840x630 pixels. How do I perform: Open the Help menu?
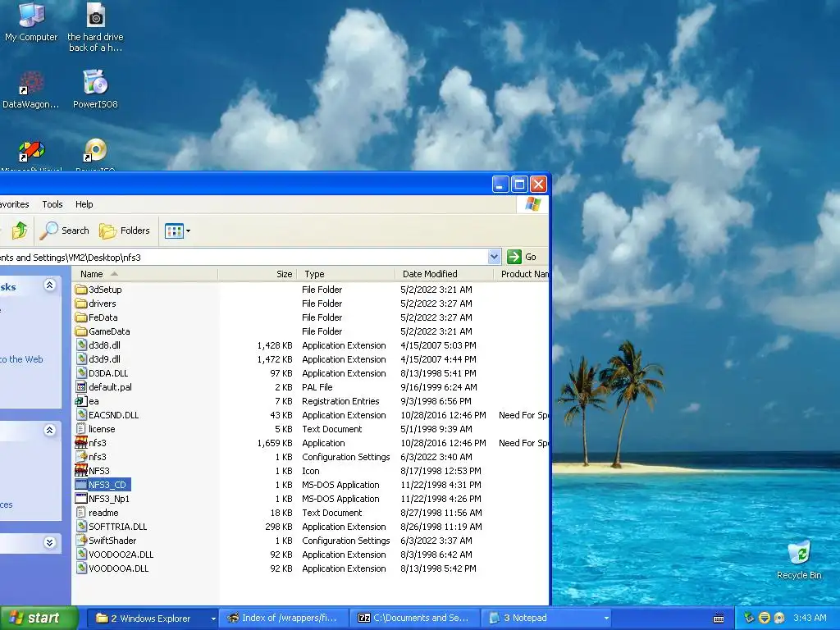tap(84, 204)
